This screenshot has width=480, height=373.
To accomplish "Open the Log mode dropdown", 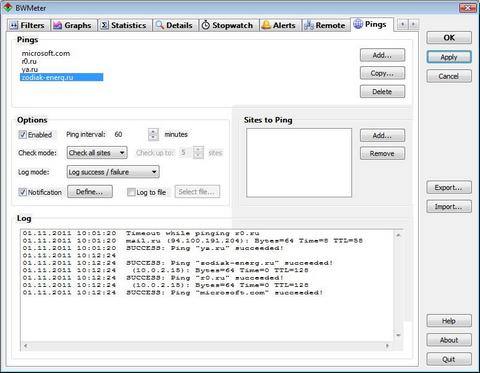I will coord(113,172).
